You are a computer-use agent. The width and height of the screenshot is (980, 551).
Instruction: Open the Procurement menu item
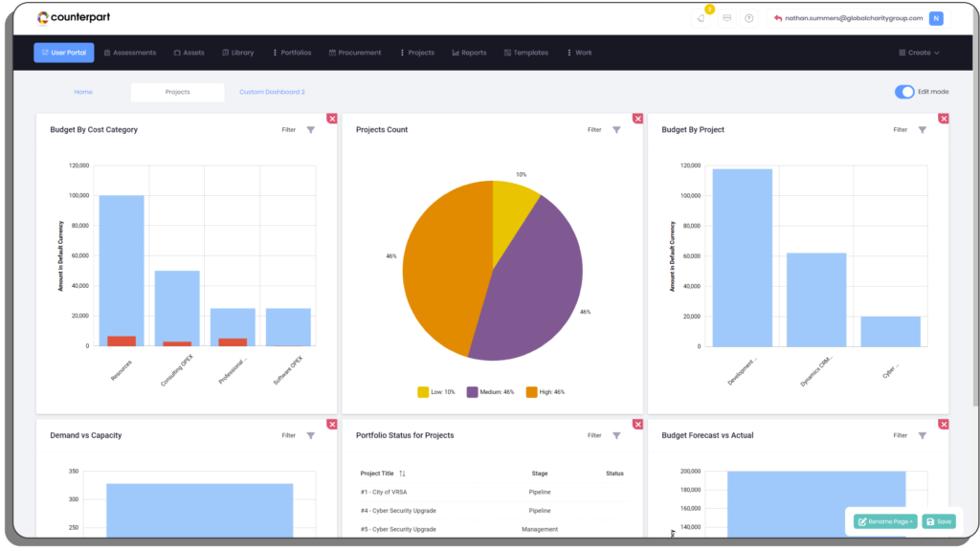[355, 53]
